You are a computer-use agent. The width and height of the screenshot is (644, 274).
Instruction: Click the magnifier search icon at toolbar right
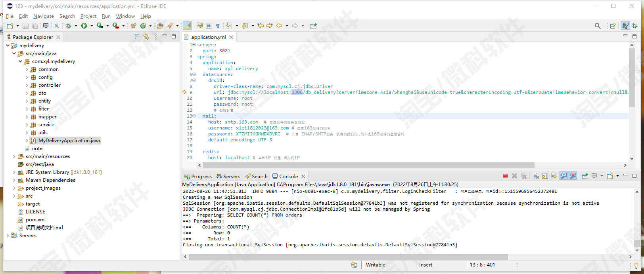coord(598,26)
